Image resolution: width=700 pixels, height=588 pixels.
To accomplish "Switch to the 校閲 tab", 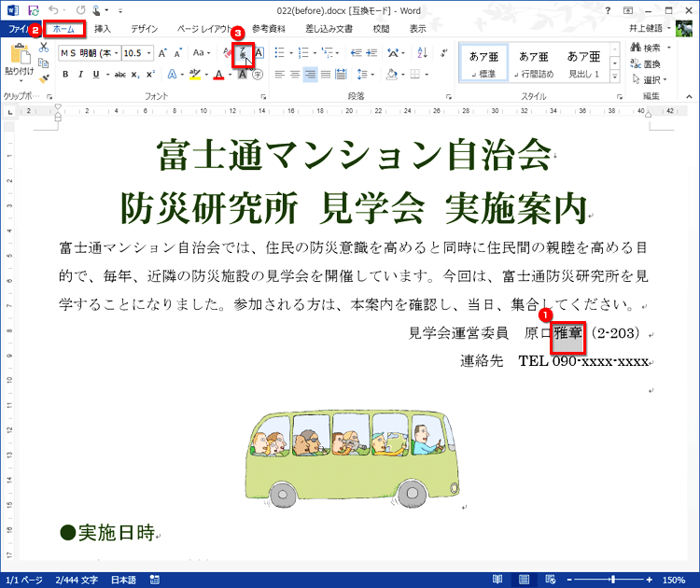I will click(381, 29).
